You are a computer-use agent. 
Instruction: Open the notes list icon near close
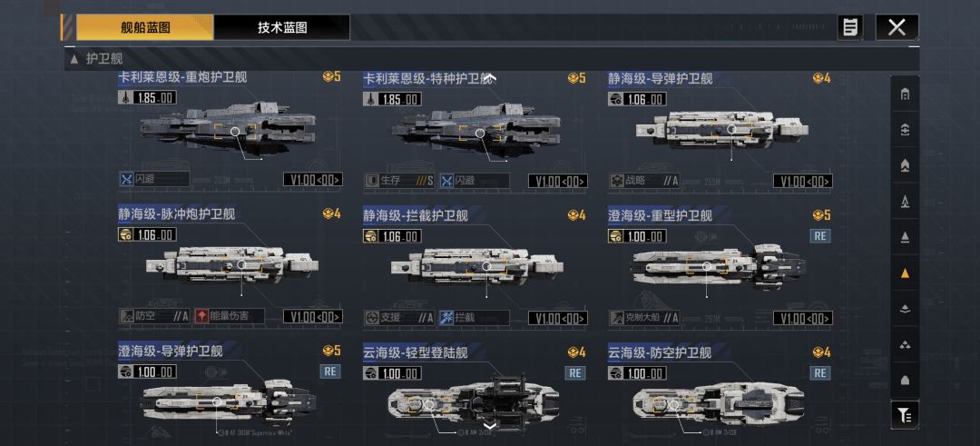click(850, 27)
